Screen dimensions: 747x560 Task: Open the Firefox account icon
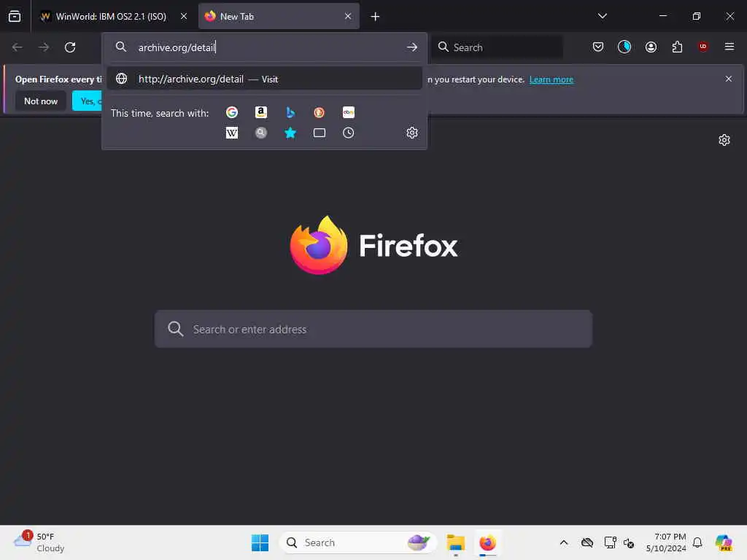(651, 47)
